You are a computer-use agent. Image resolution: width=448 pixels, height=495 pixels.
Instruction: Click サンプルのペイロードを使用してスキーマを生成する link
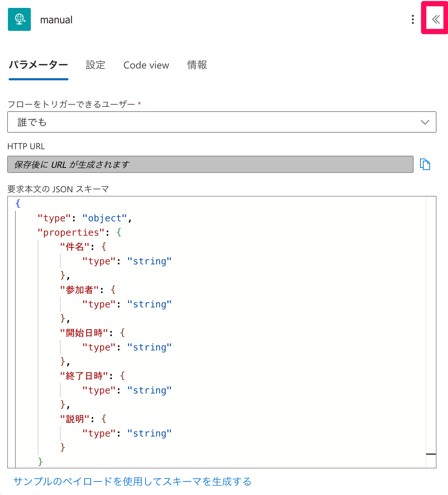coord(132,481)
